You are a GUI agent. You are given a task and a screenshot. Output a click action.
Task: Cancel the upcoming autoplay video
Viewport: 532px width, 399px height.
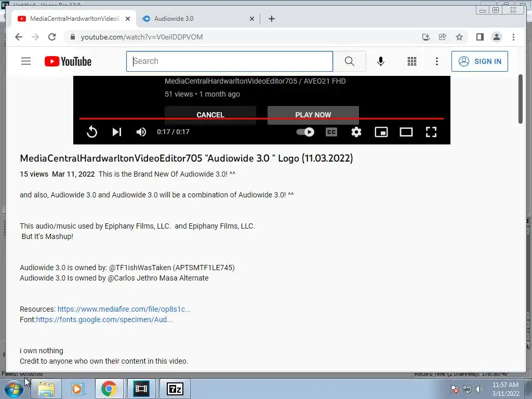click(210, 115)
